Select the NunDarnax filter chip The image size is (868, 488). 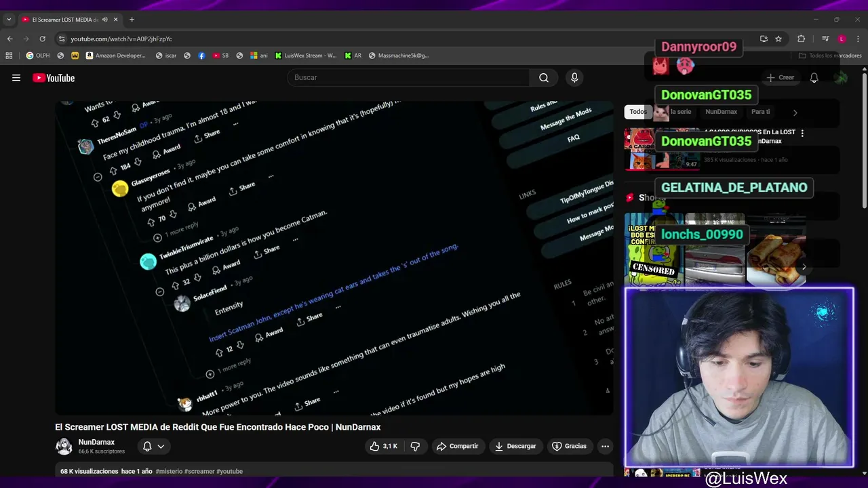pos(721,112)
